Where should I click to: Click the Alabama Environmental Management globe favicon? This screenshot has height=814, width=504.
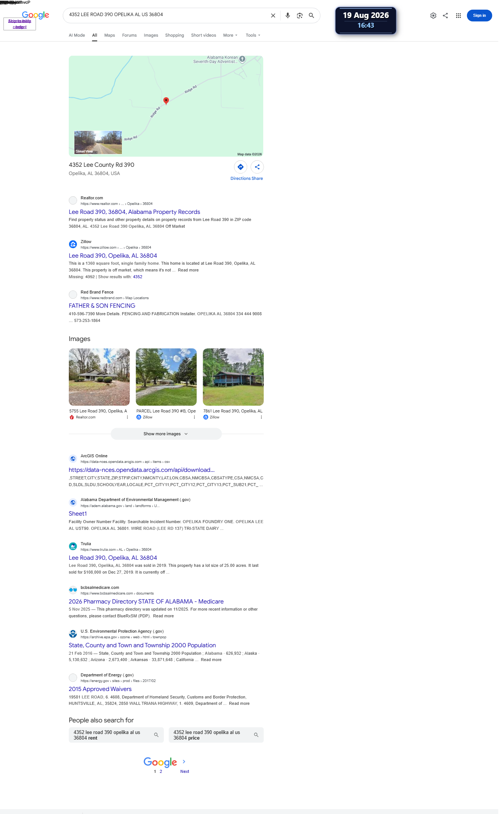[x=73, y=502]
